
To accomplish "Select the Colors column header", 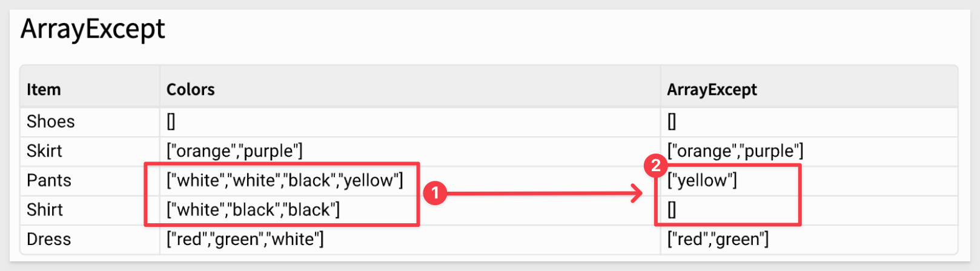I will coord(190,90).
